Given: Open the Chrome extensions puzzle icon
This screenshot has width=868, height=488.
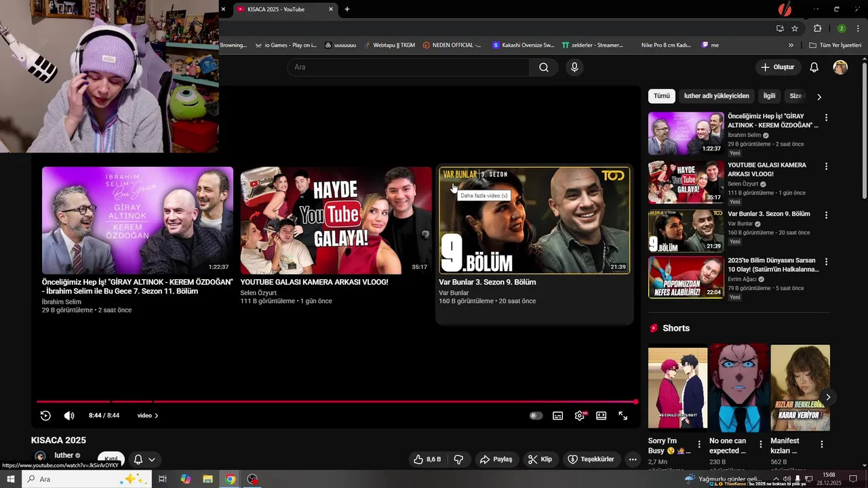Looking at the screenshot, I should (x=817, y=28).
